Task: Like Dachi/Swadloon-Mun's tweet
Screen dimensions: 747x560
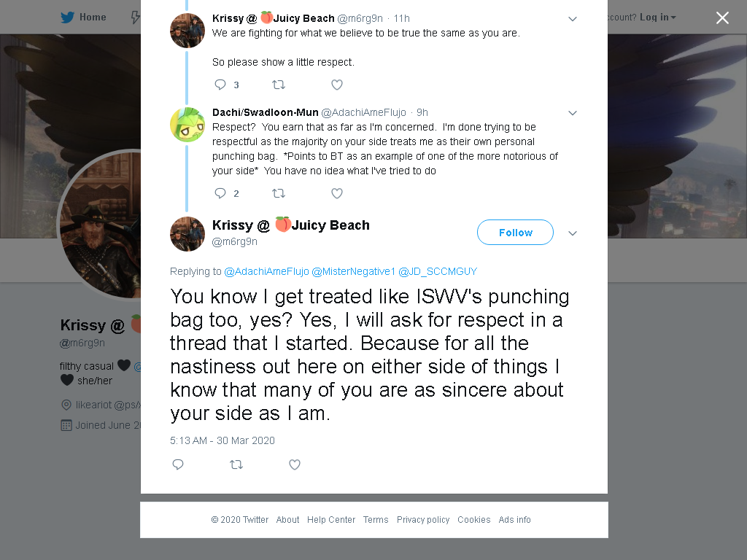Action: pos(337,193)
